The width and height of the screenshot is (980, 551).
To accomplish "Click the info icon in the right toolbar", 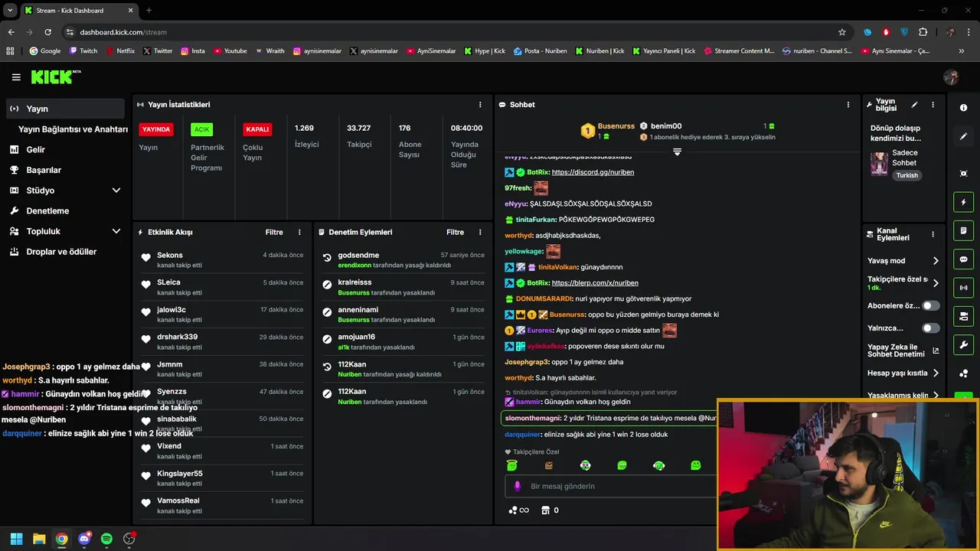I will 963,108.
